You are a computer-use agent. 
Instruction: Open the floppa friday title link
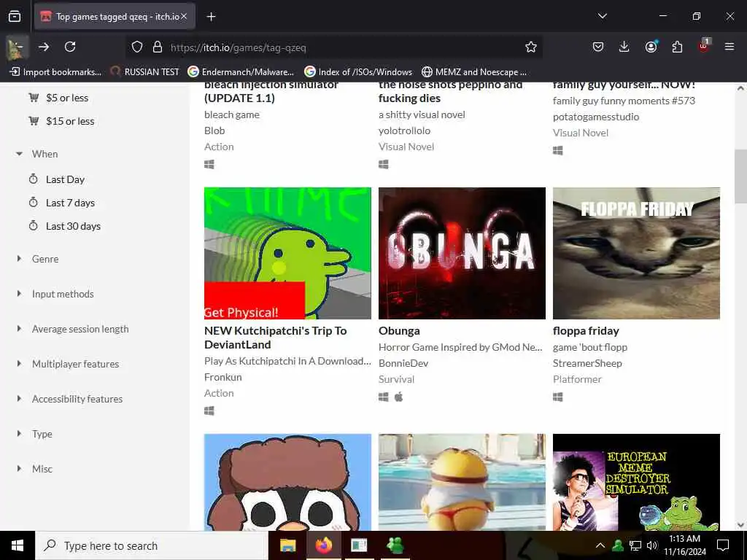point(586,331)
